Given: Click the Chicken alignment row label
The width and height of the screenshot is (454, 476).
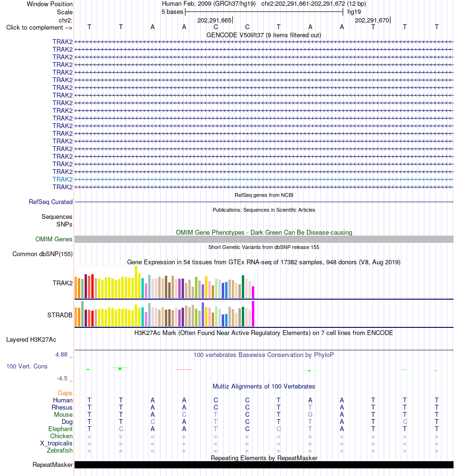Looking at the screenshot, I should pos(61,436).
